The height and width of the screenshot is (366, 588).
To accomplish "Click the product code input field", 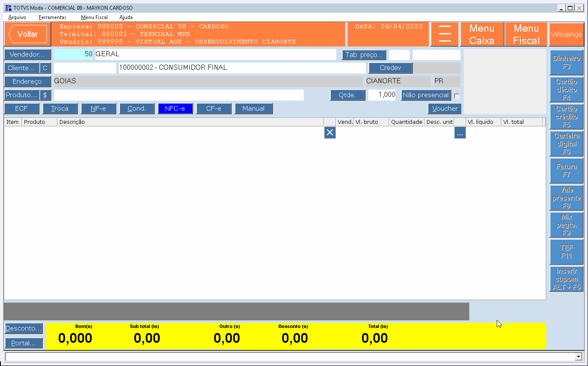I will point(179,95).
